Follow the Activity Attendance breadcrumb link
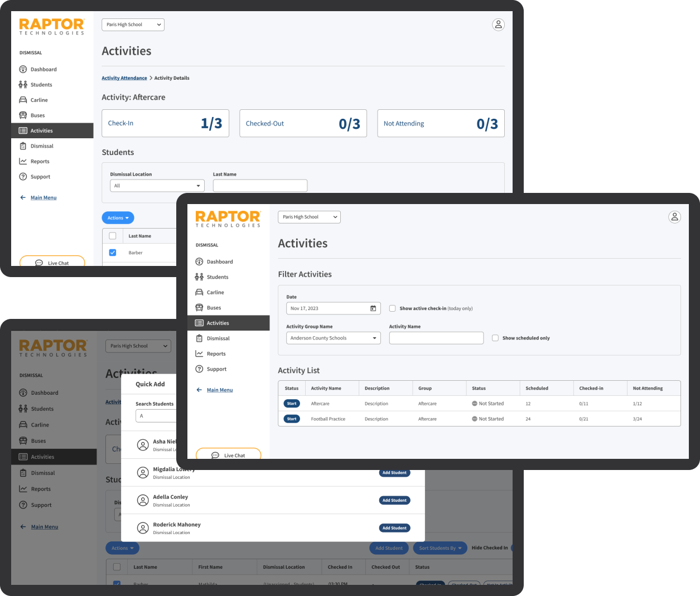This screenshot has width=700, height=596. (124, 78)
